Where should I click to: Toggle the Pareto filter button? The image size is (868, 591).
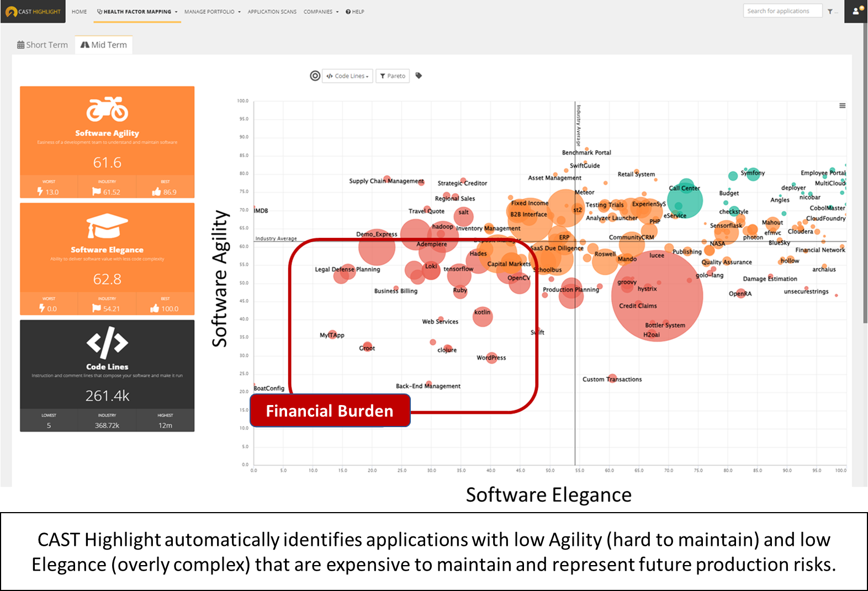pyautogui.click(x=393, y=76)
